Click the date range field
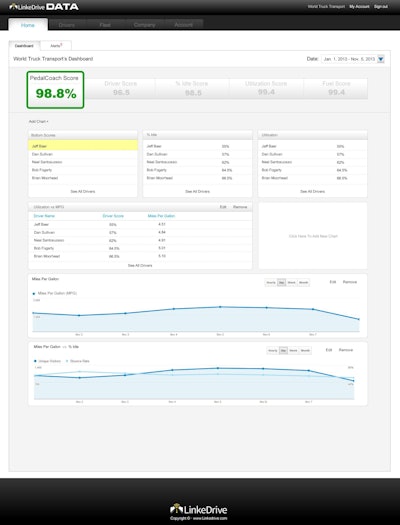400x525 pixels. point(349,59)
